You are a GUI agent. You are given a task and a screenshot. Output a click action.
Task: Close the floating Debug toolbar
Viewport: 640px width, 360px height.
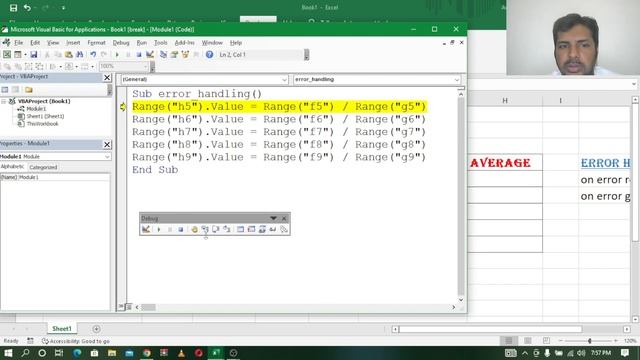coord(284,218)
